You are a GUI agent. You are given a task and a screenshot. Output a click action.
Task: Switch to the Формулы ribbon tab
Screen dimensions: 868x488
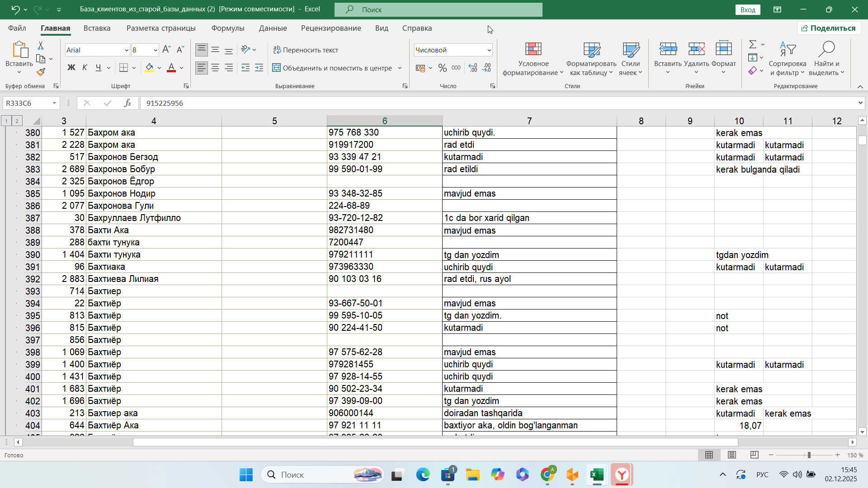(228, 28)
